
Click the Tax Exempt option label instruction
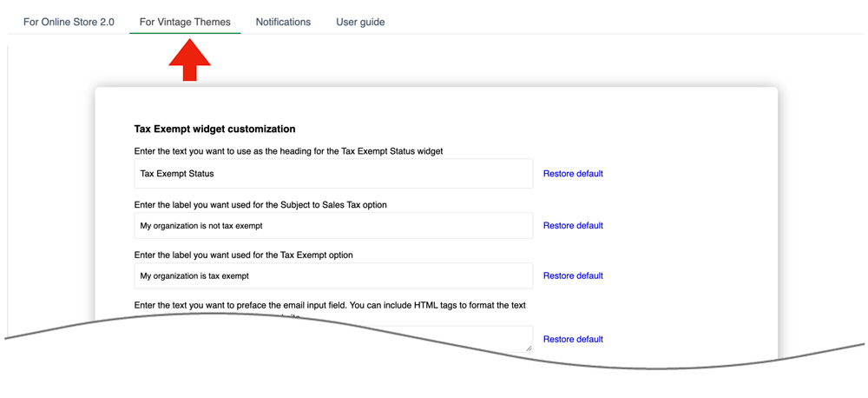244,255
